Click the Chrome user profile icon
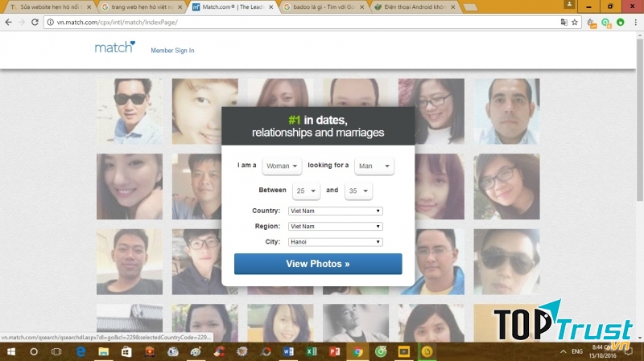Screen dimensions: 644x361 [x=569, y=4]
